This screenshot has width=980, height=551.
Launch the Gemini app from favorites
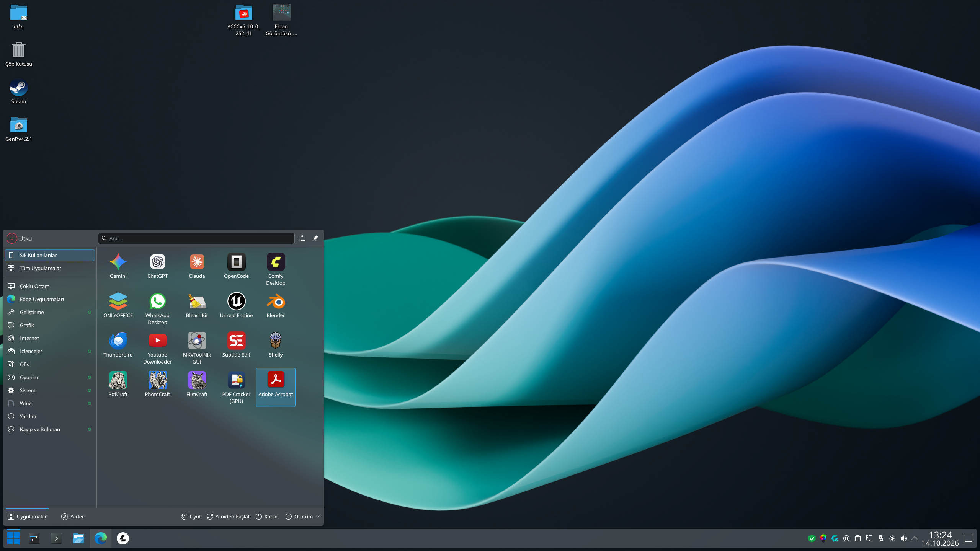click(118, 266)
